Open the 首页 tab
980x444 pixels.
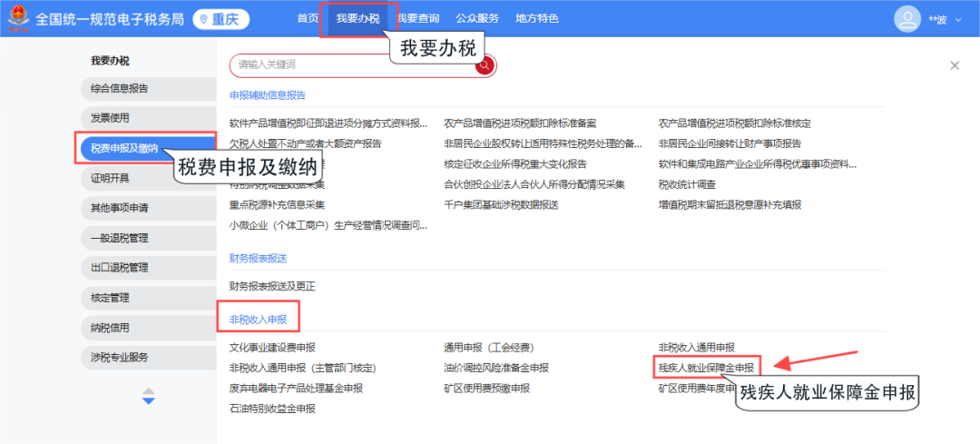click(x=308, y=19)
